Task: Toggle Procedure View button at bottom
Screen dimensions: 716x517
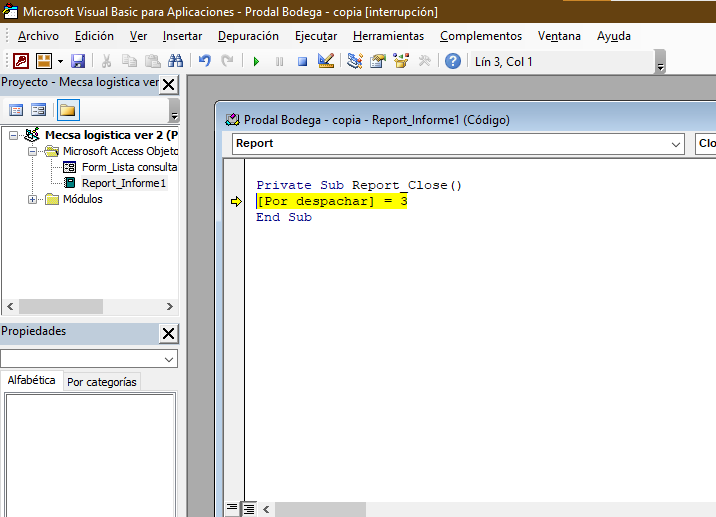Action: 232,508
